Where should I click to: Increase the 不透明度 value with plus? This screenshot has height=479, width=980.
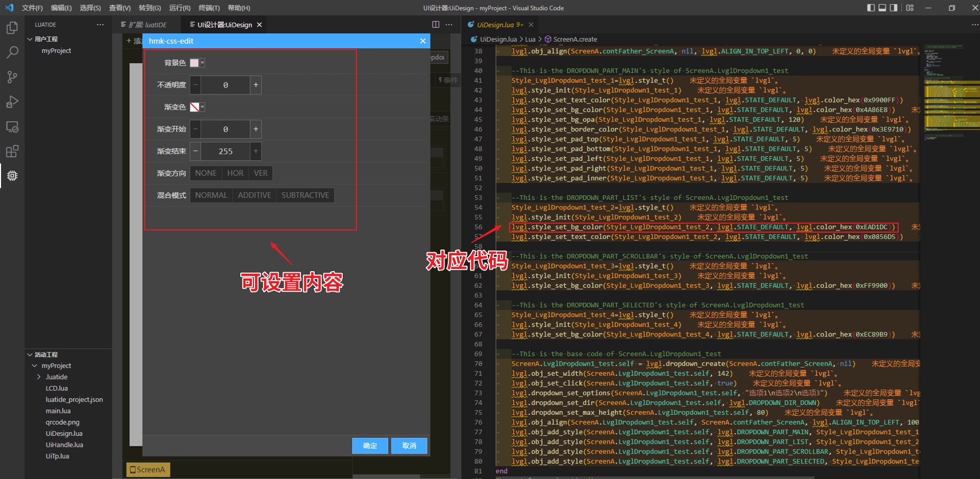(256, 85)
